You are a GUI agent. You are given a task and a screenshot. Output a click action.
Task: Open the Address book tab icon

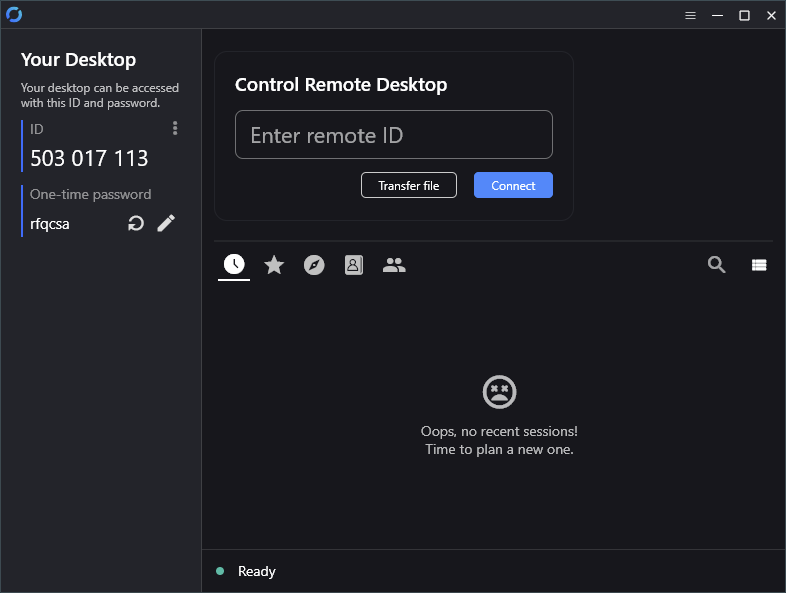pos(354,265)
